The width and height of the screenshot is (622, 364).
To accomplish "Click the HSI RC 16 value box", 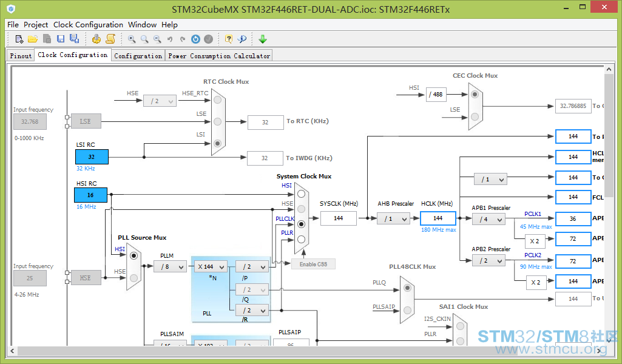I will pos(90,195).
